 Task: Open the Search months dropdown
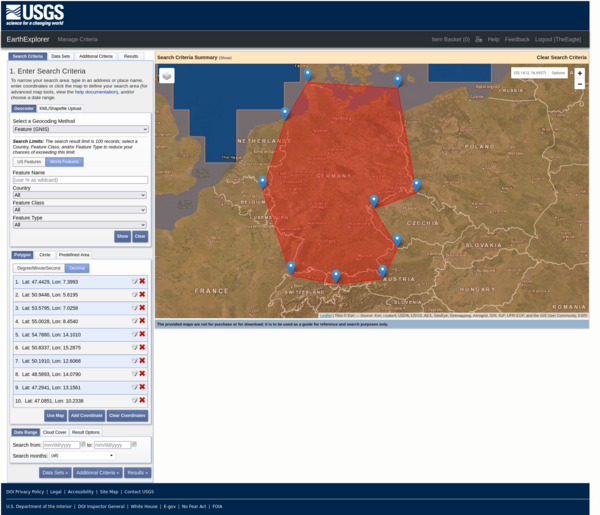(82, 455)
